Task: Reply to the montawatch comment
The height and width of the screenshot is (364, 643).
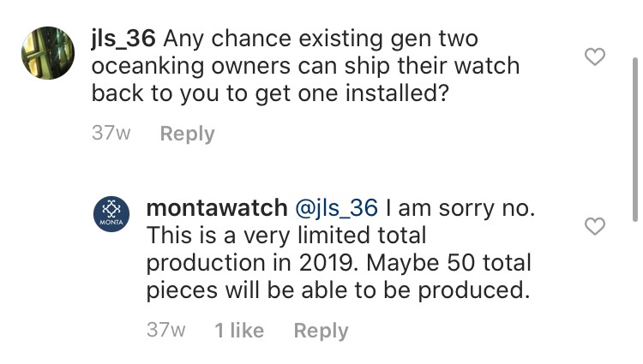Action: (x=321, y=331)
